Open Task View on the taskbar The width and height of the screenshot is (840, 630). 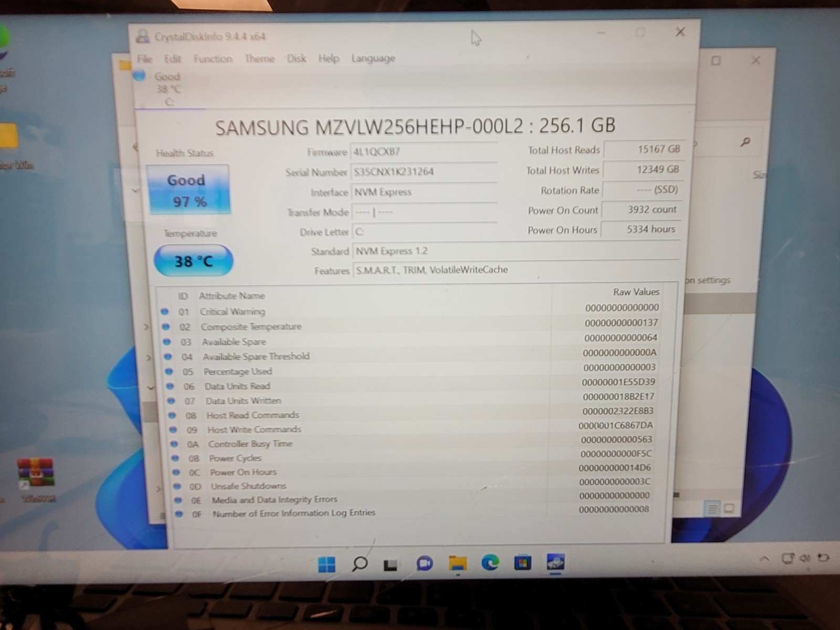coord(391,565)
